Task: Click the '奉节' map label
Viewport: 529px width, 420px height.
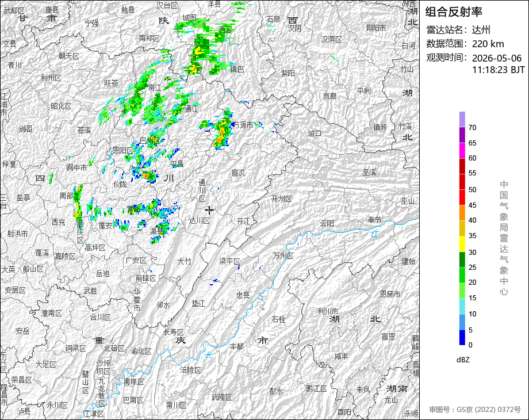Action: coord(374,220)
